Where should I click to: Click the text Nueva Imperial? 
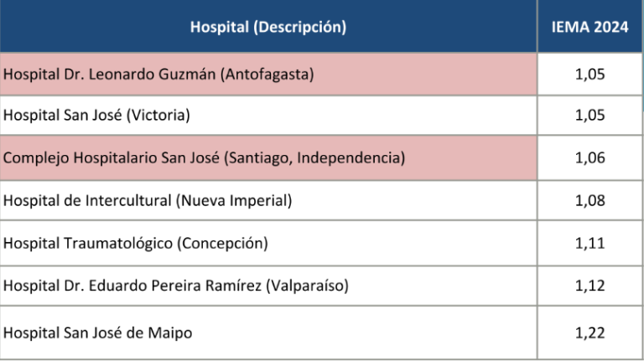coord(234,200)
